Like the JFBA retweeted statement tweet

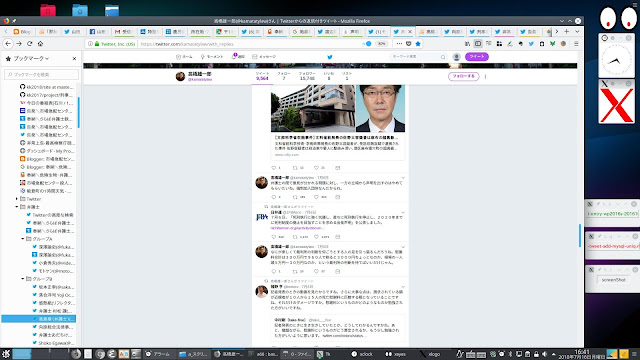[316, 237]
